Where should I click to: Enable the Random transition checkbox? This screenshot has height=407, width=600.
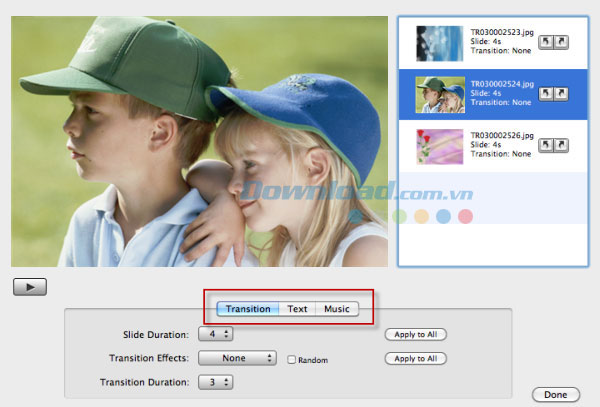[x=291, y=360]
